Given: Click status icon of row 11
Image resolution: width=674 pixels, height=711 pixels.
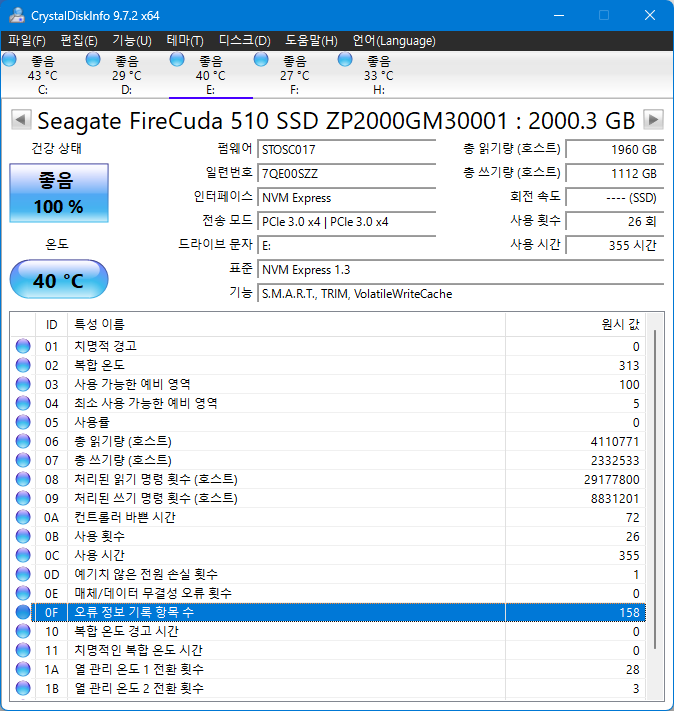Looking at the screenshot, I should (23, 650).
